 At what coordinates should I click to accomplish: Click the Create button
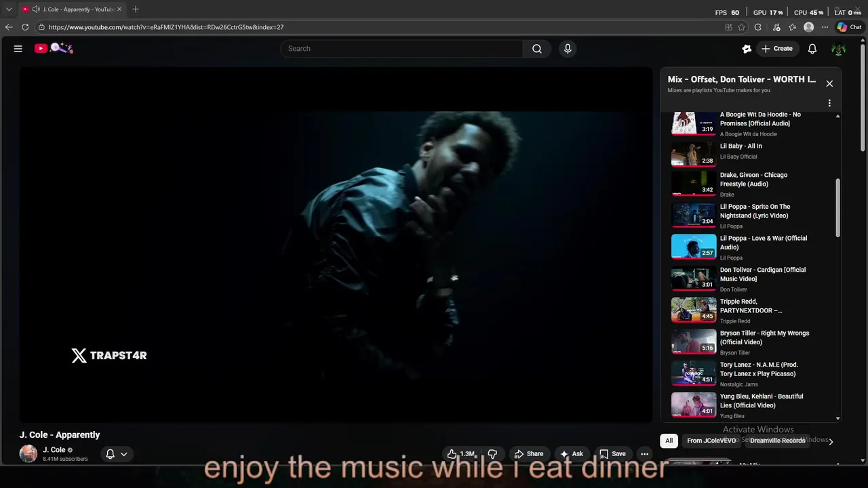click(x=777, y=49)
